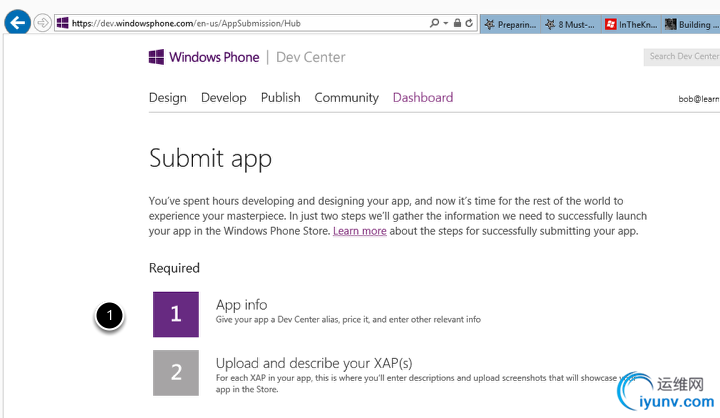Open the App info step
The image size is (720, 418).
[x=242, y=305]
